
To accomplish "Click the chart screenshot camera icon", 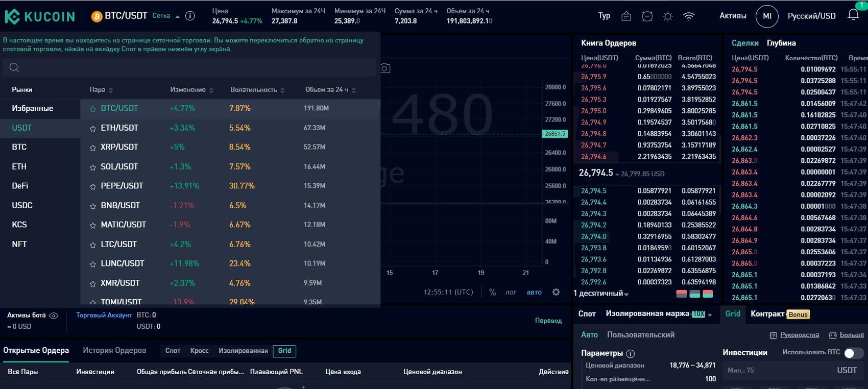I will pos(385,68).
